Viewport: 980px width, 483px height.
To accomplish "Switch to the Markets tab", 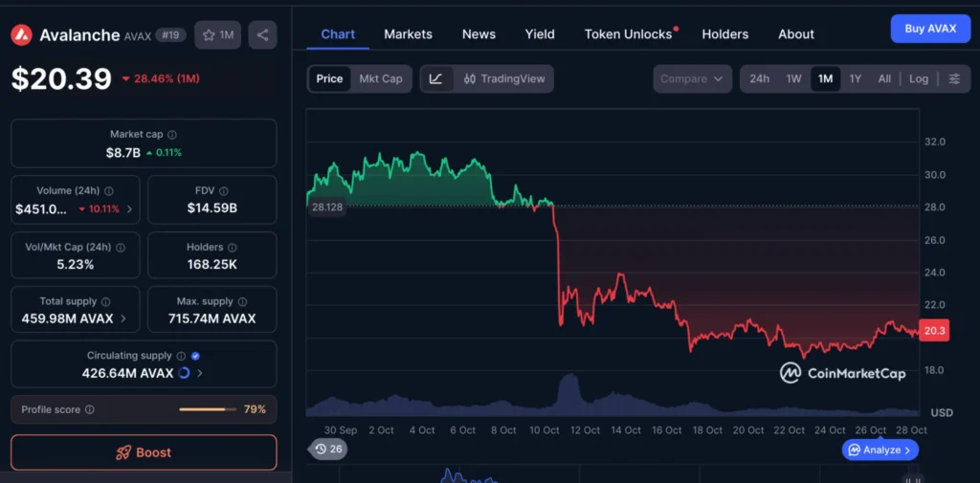I will point(408,34).
